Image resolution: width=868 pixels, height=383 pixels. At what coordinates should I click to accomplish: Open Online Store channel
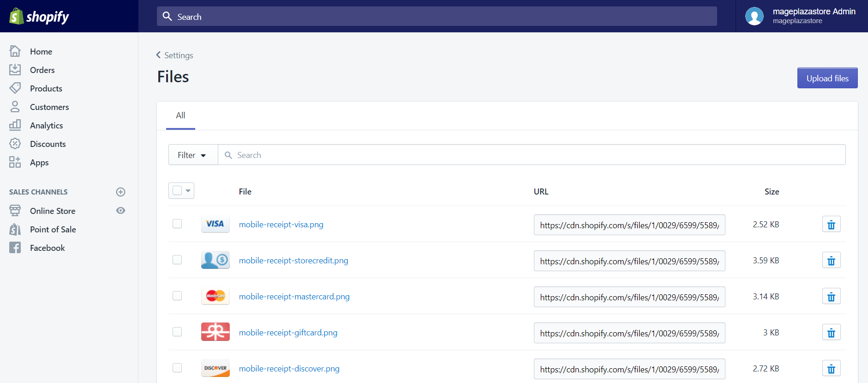click(53, 211)
